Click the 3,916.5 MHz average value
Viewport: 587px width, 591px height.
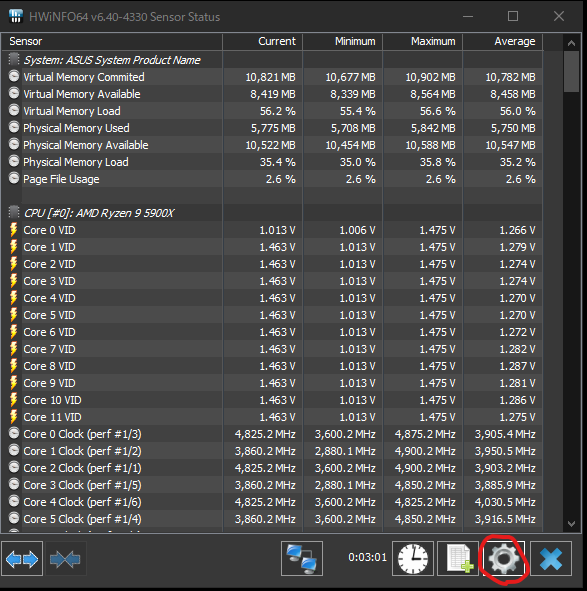[x=505, y=519]
